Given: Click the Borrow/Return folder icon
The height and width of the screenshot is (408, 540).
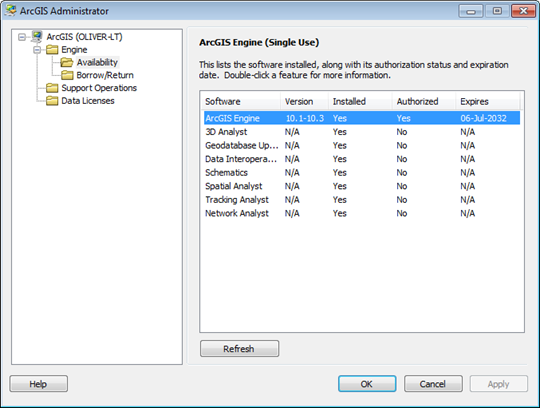Looking at the screenshot, I should 67,75.
